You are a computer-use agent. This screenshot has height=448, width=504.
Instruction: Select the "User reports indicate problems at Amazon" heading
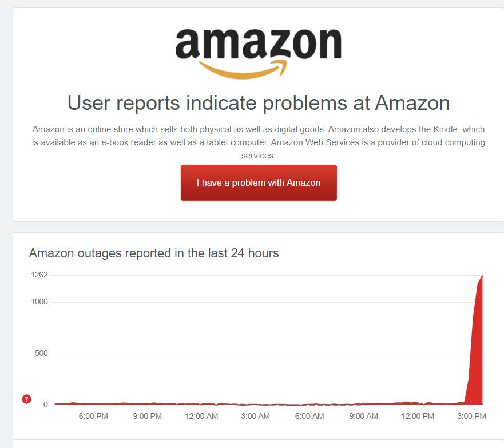(259, 103)
